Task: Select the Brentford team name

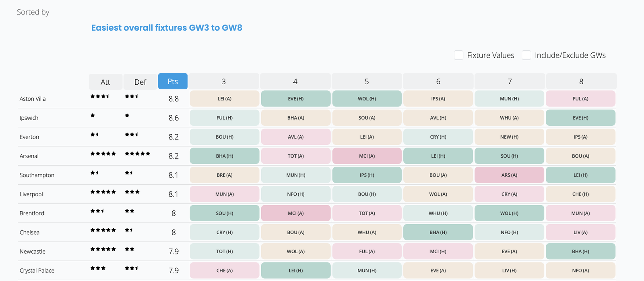Action: click(x=32, y=213)
